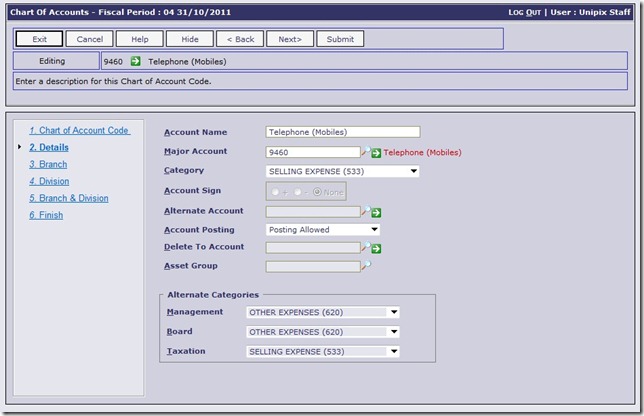Image resolution: width=644 pixels, height=416 pixels.
Task: Click green arrow next to Alternate Account
Action: click(x=377, y=212)
